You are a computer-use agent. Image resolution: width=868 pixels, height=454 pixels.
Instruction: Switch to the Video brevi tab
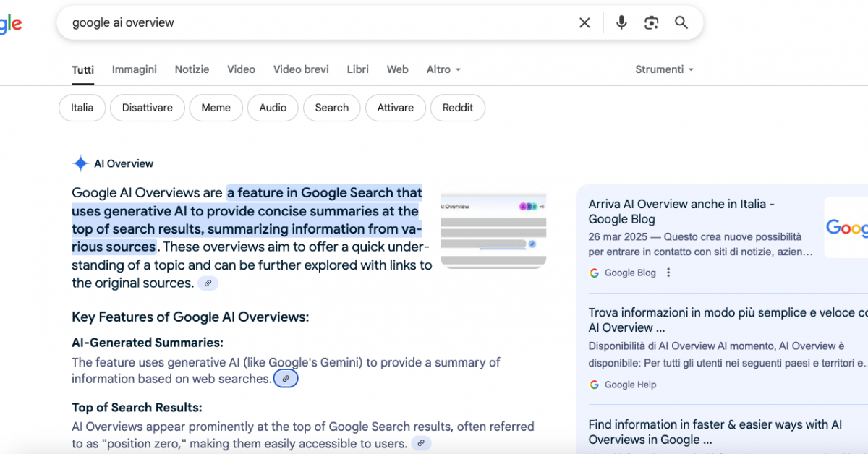click(301, 69)
